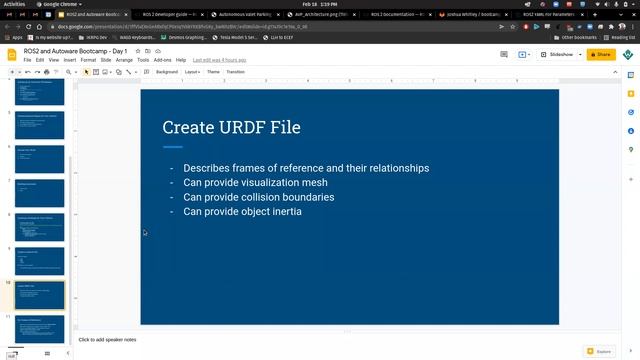Image resolution: width=640 pixels, height=360 pixels.
Task: Reload the page in Chrome
Action: click(x=28, y=27)
